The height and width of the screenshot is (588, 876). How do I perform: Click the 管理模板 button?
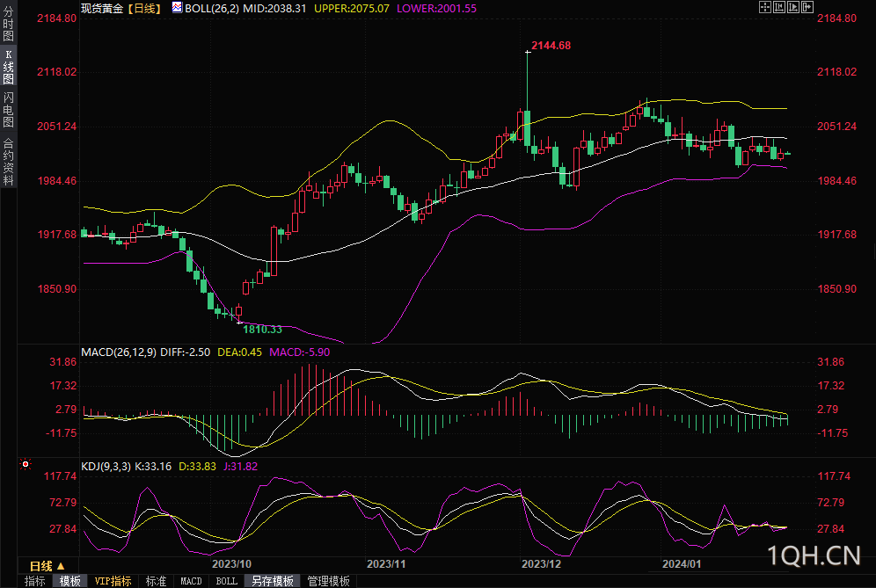[x=329, y=581]
